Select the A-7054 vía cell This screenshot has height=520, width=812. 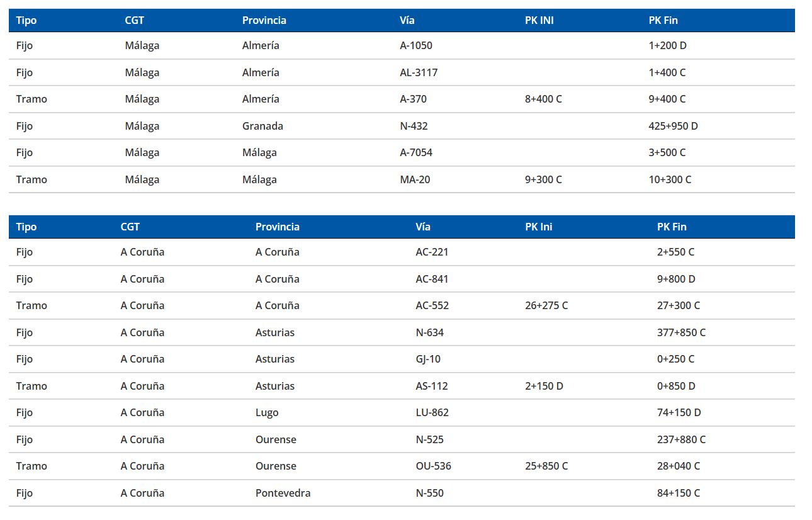pyautogui.click(x=416, y=153)
